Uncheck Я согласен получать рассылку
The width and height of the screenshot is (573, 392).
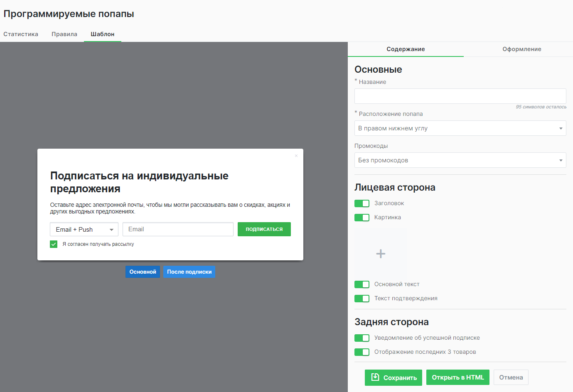[x=53, y=244]
